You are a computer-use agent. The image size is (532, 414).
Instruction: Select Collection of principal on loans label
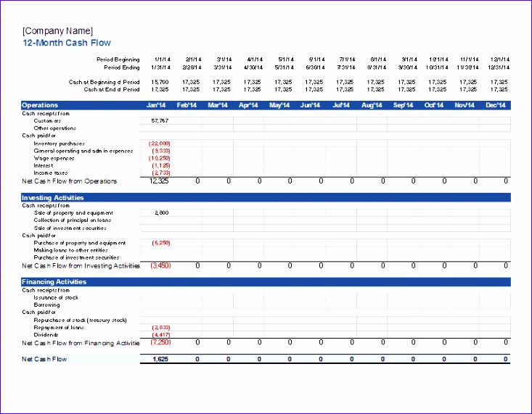(x=73, y=220)
